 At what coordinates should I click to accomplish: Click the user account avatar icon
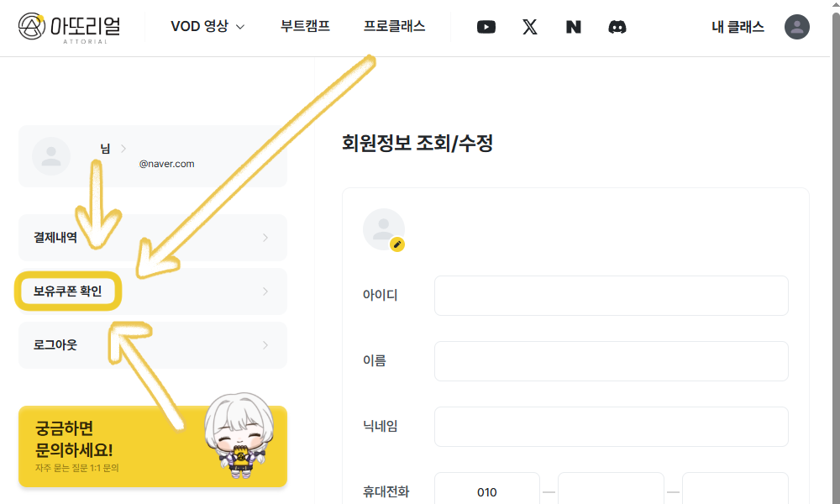click(x=796, y=27)
